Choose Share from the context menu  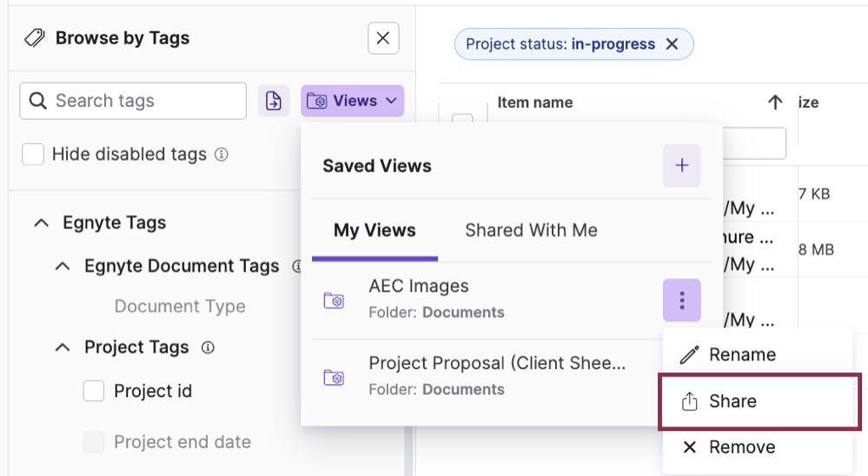click(x=759, y=401)
